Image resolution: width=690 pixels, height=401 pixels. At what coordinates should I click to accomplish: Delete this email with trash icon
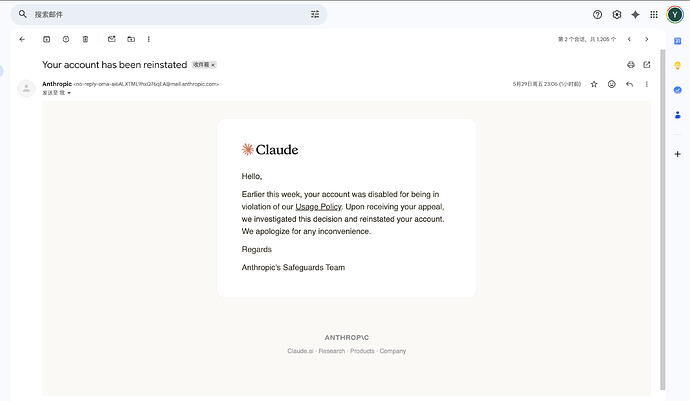pos(85,39)
